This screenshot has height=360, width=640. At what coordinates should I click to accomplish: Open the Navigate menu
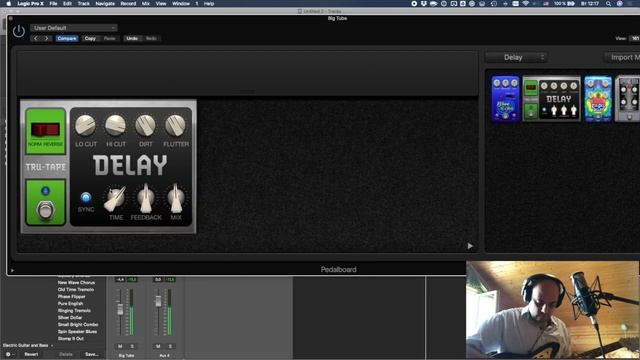coord(105,4)
